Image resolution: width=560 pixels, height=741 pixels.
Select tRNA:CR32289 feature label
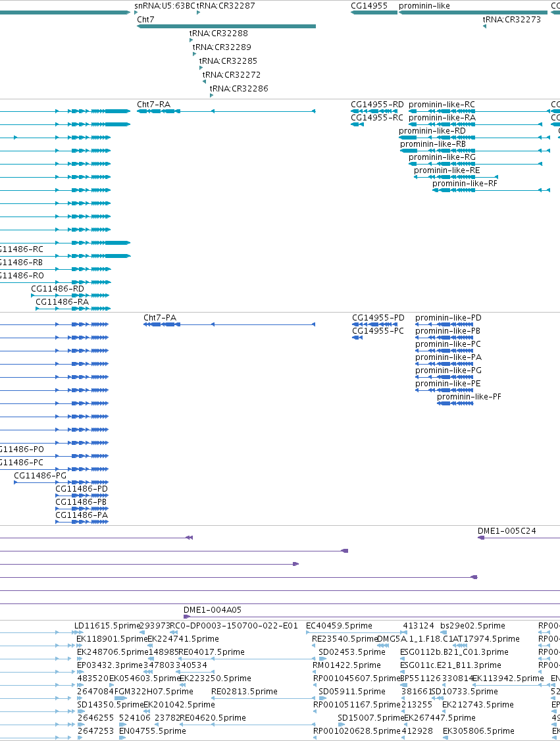222,47
